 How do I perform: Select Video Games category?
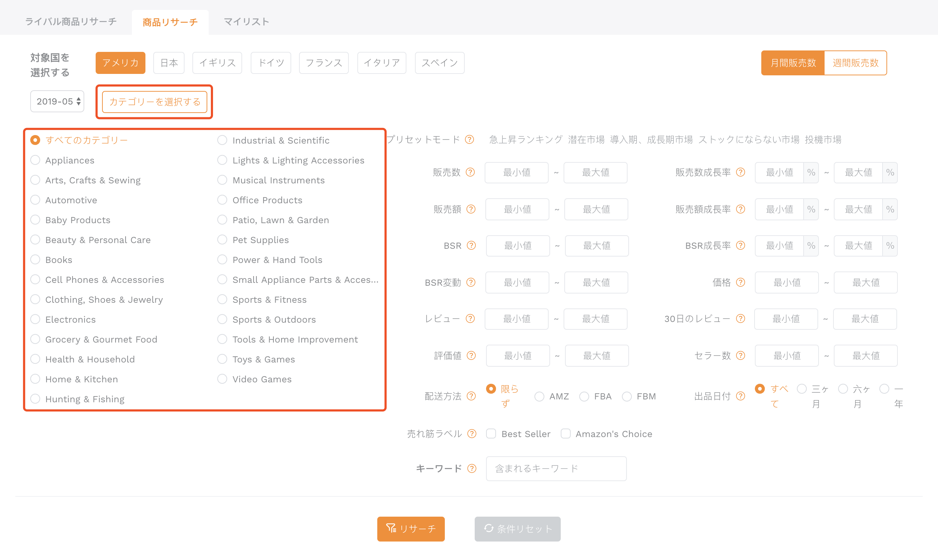click(x=223, y=379)
